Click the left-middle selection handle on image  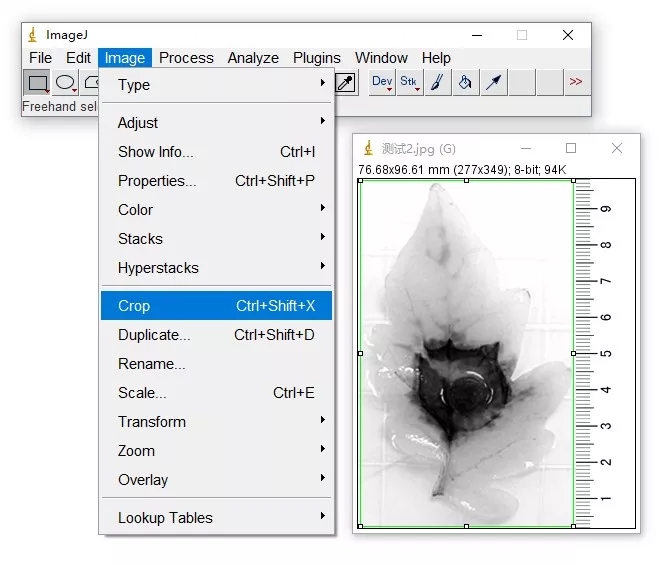tap(360, 353)
